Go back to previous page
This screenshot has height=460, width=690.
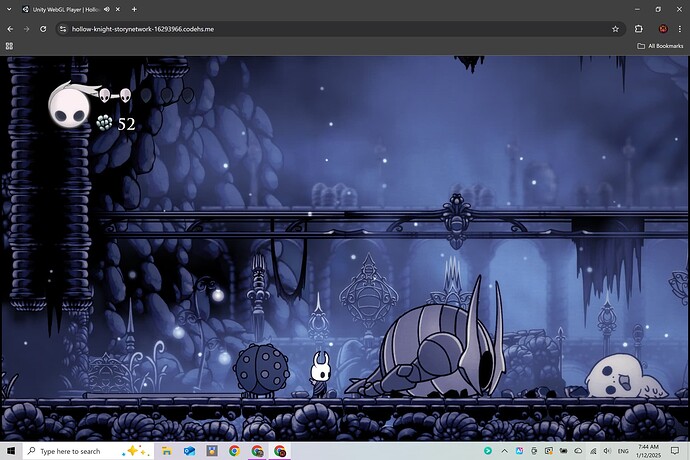(x=10, y=29)
